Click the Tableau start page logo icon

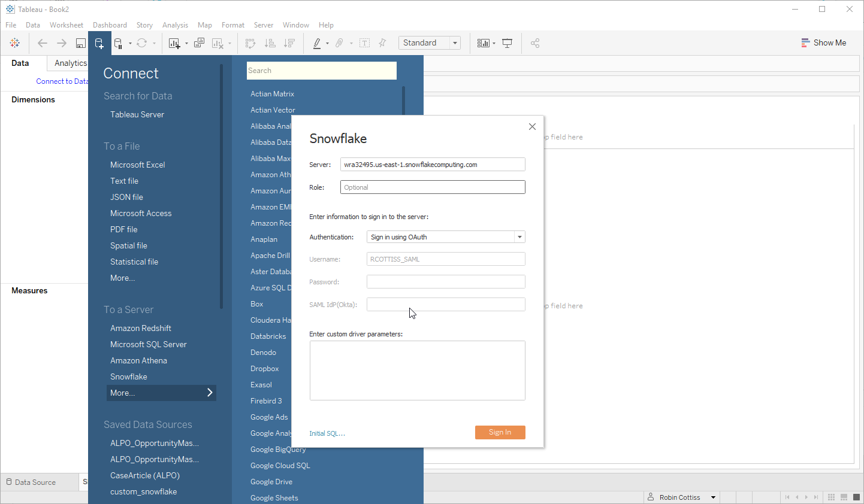15,43
